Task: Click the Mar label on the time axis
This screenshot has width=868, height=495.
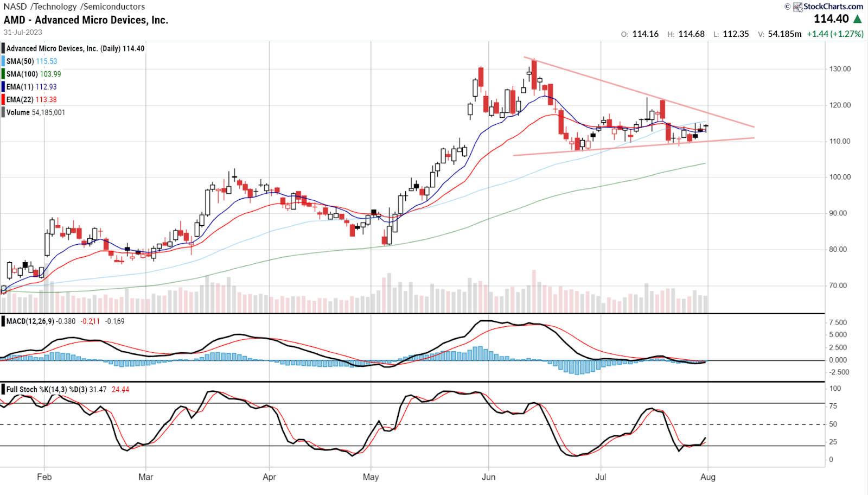Action: tap(145, 477)
